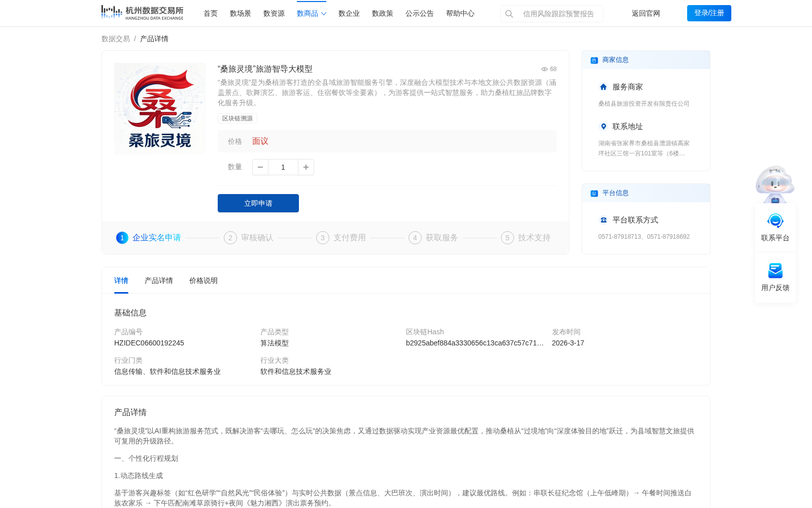Click the 平台联系方式 telephone icon
Viewport: 812px width, 508px height.
tap(603, 220)
